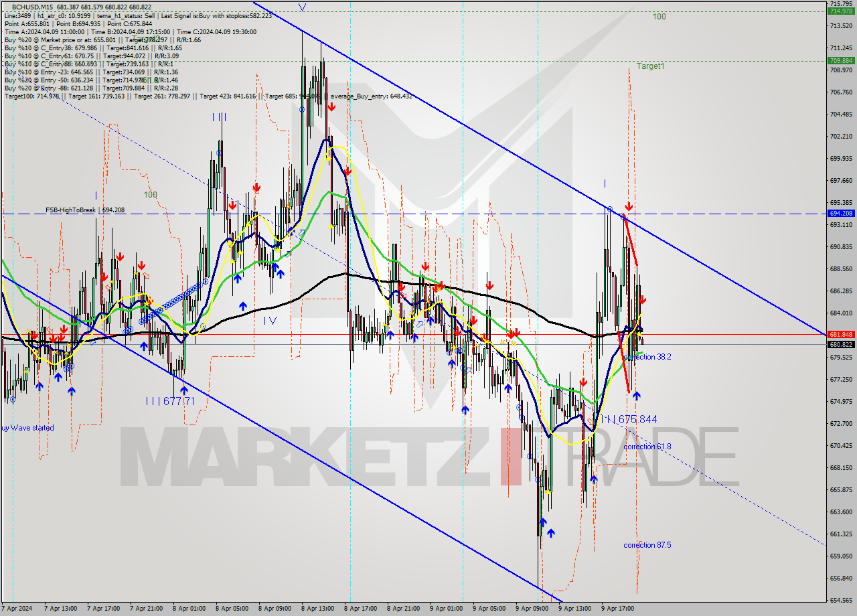Click time axis label 8 Apr 13:00
This screenshot has height=616, width=857.
click(x=318, y=609)
